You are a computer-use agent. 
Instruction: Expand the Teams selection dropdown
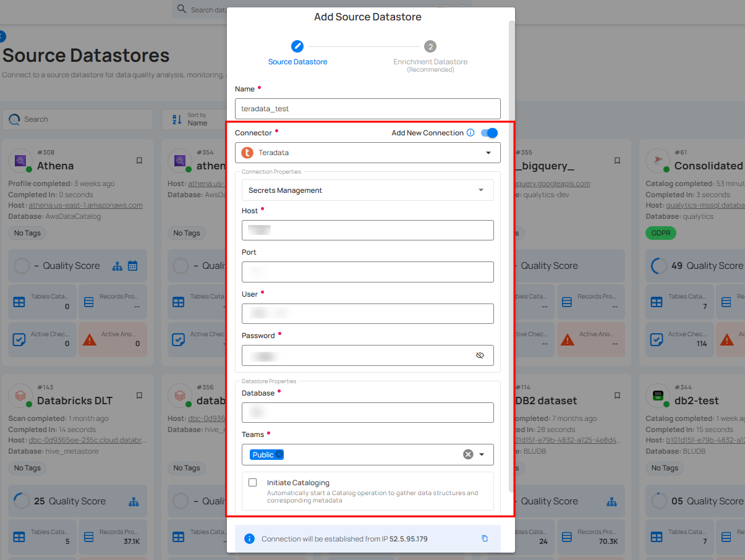[x=482, y=454]
